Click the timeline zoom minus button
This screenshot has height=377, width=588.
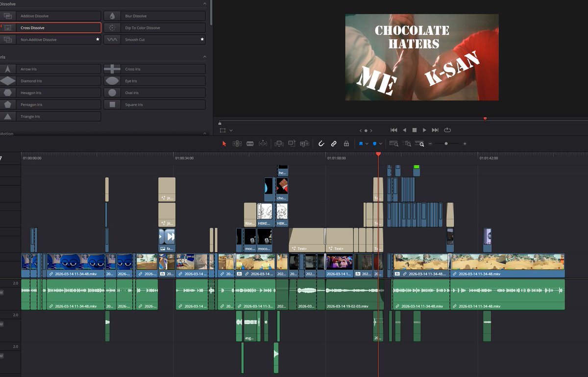coord(430,144)
